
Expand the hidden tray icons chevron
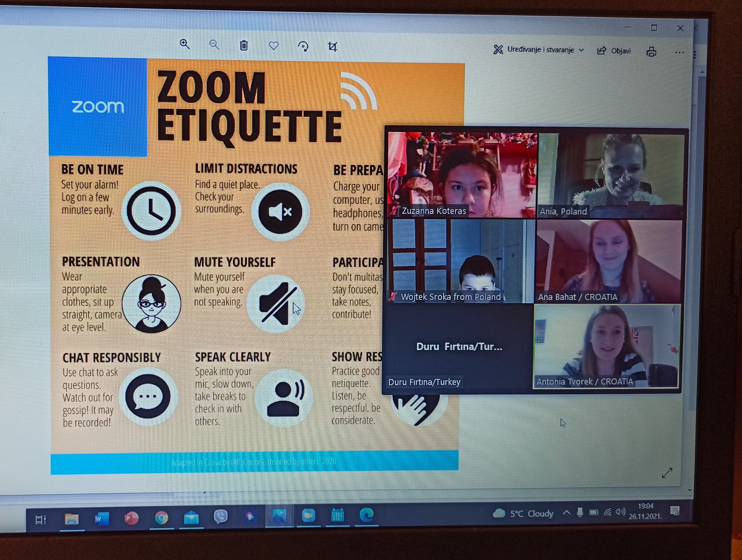[567, 512]
